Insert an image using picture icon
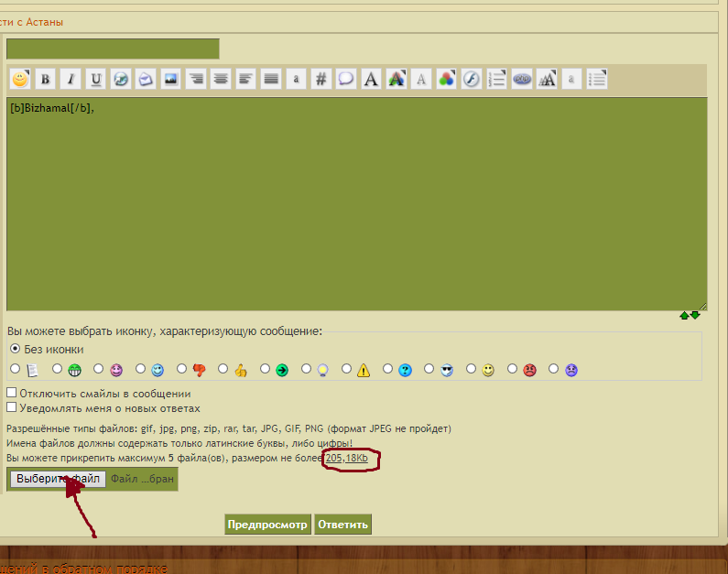The height and width of the screenshot is (574, 728). point(170,79)
